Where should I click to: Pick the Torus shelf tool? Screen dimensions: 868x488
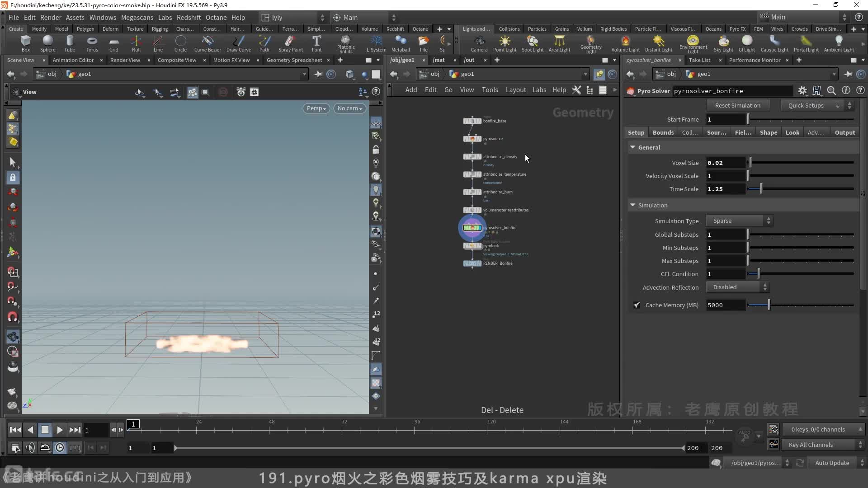[92, 44]
